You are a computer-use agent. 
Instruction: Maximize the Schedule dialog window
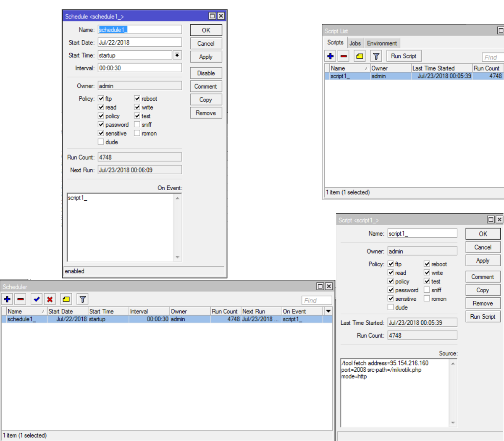click(213, 16)
